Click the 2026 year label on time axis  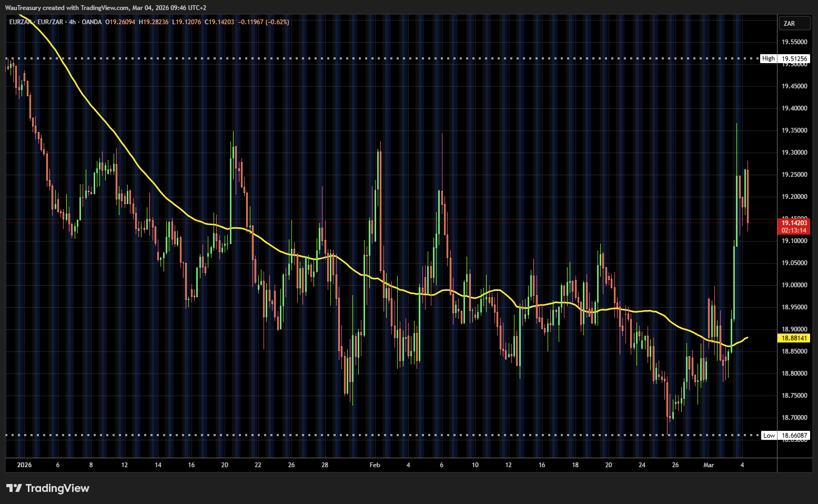click(x=24, y=465)
